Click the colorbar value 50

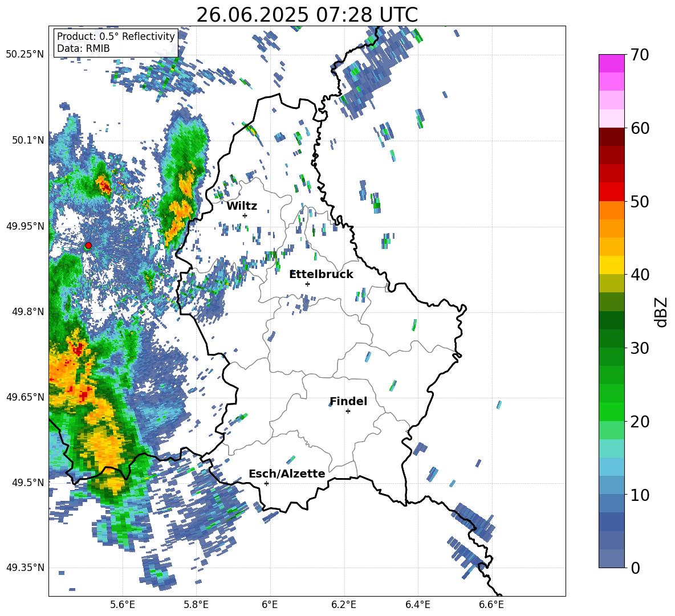640,201
